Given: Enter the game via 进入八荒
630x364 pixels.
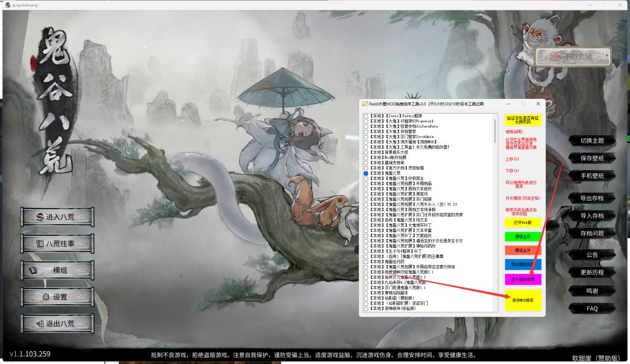Looking at the screenshot, I should coord(57,217).
